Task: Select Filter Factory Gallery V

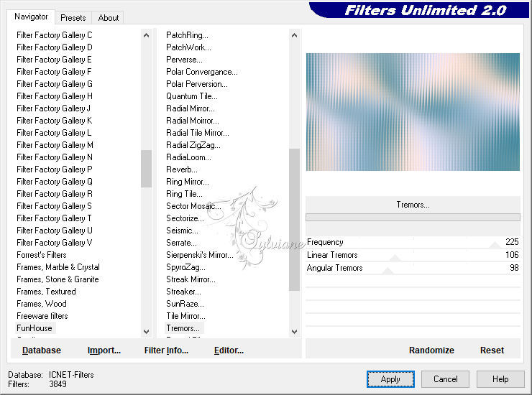Action: pos(55,243)
